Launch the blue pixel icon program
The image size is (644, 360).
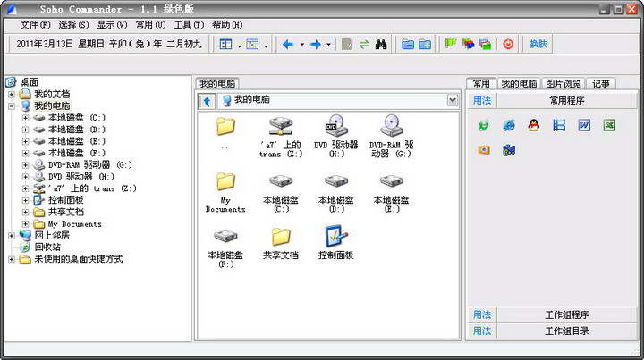509,150
